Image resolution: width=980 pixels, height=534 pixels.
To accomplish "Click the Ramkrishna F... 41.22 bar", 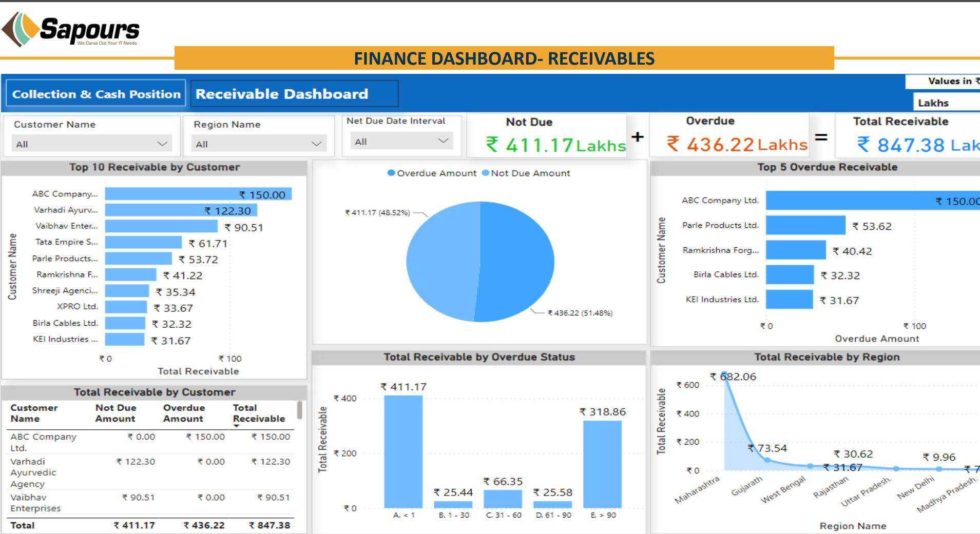I will pyautogui.click(x=131, y=274).
